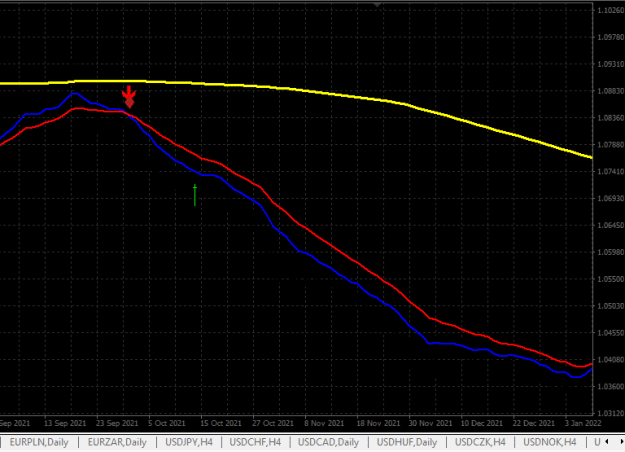Click the 1.04550 price label
Viewport: 625px width, 452px height.
[611, 333]
